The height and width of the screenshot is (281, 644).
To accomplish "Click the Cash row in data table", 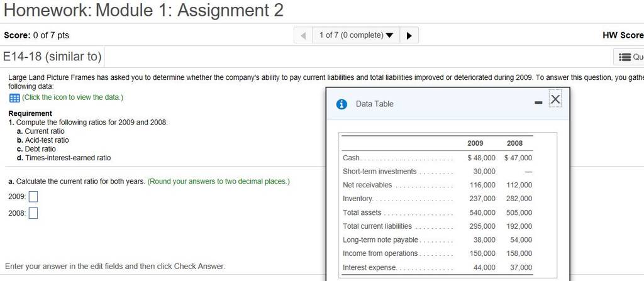I will point(438,158).
